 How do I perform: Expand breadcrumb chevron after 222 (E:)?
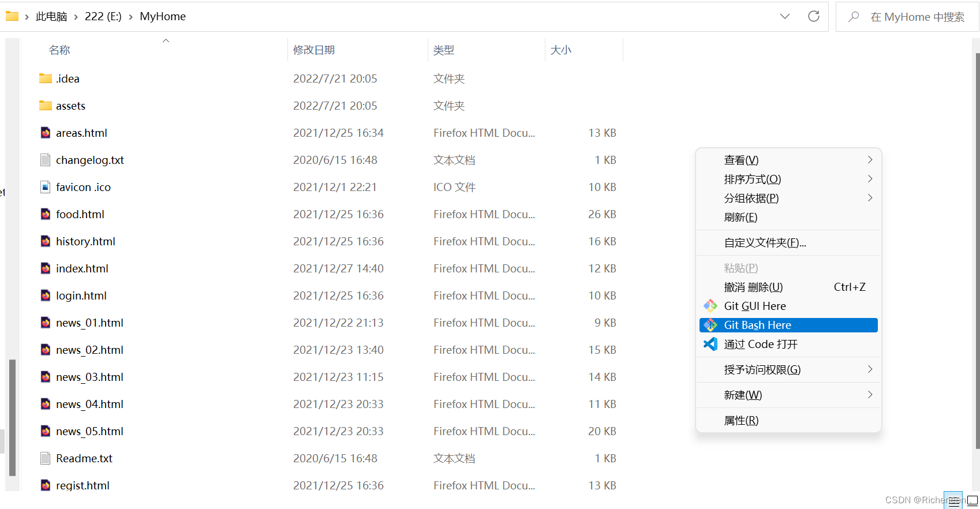point(130,17)
